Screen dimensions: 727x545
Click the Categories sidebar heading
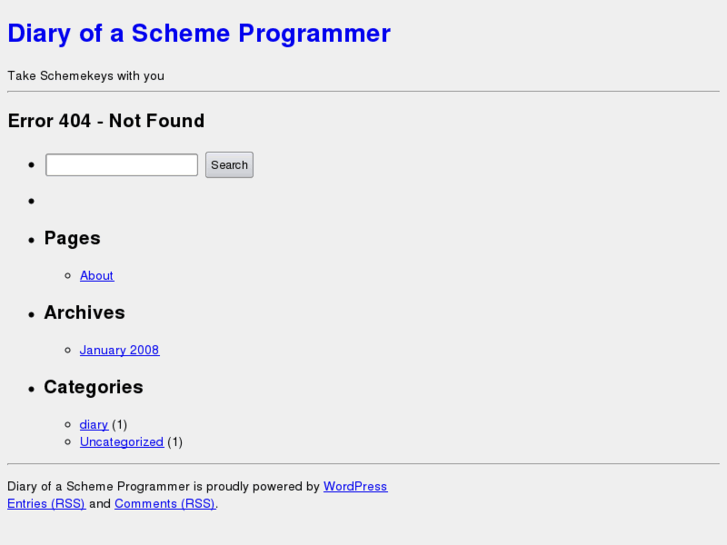click(93, 387)
